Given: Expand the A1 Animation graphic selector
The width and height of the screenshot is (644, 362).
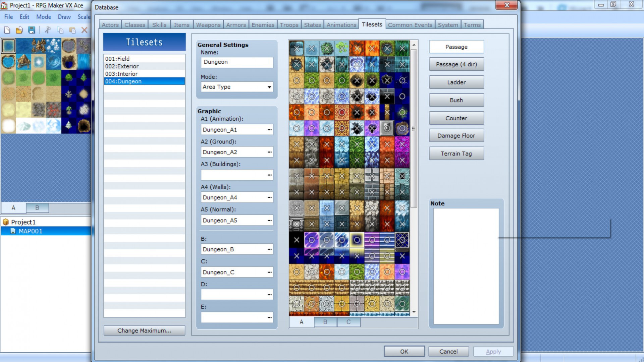Looking at the screenshot, I should pos(269,129).
